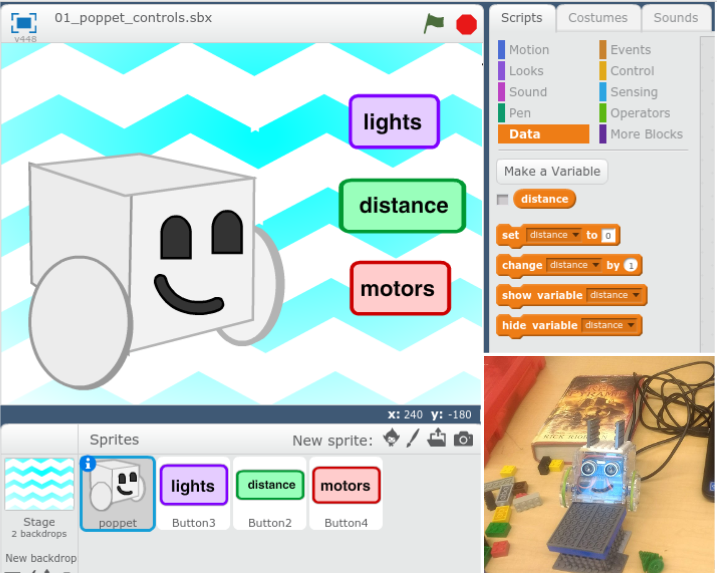The height and width of the screenshot is (574, 717).
Task: Take new sprite from camera icon
Action: pos(463,439)
